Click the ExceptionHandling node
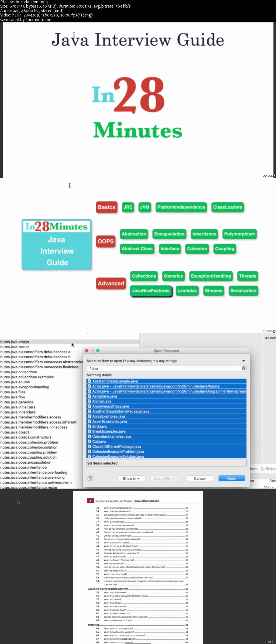Viewport: 276px width, 644px height. 211,276
